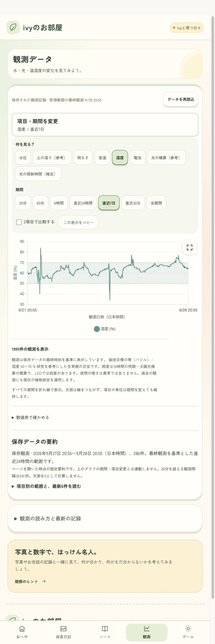Select 光の積算（参考） metric
The image size is (215, 644).
pos(166,158)
